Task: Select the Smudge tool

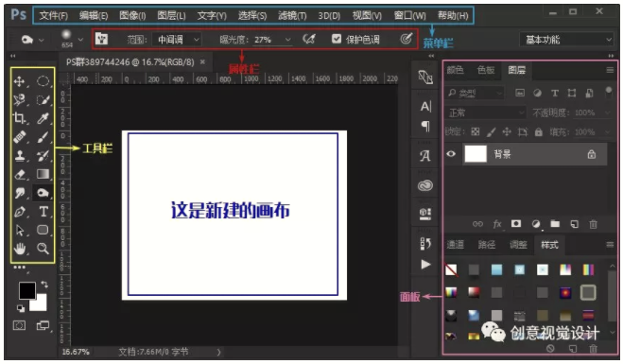Action: (19, 193)
